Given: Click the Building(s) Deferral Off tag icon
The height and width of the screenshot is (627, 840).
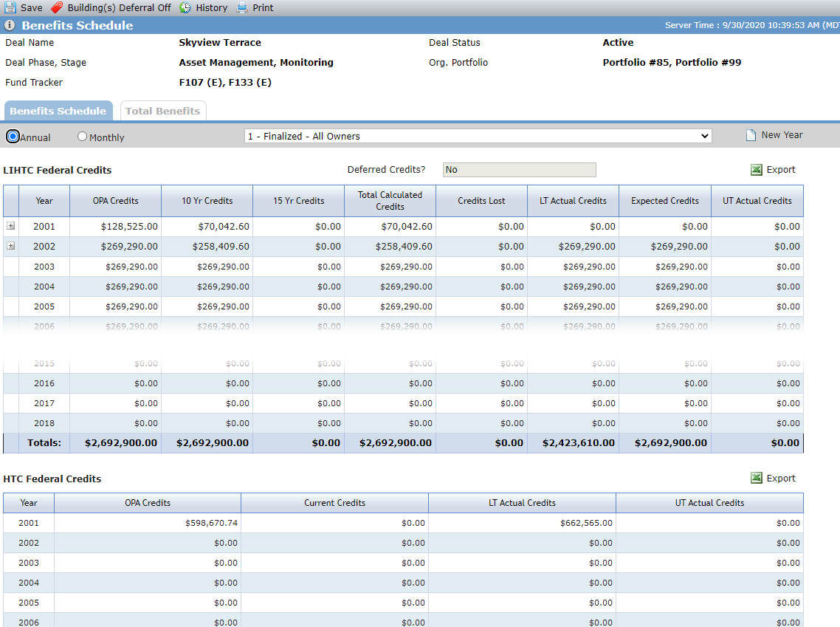Looking at the screenshot, I should pos(57,7).
